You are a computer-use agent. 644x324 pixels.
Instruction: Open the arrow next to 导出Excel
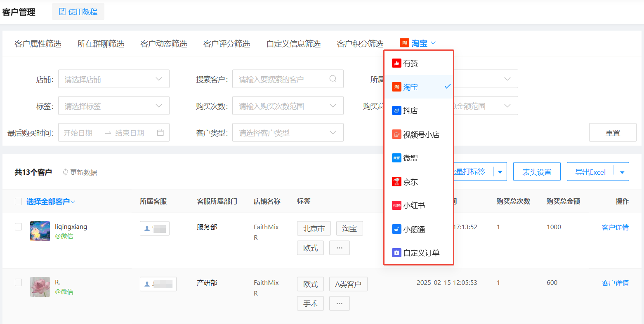tap(622, 172)
